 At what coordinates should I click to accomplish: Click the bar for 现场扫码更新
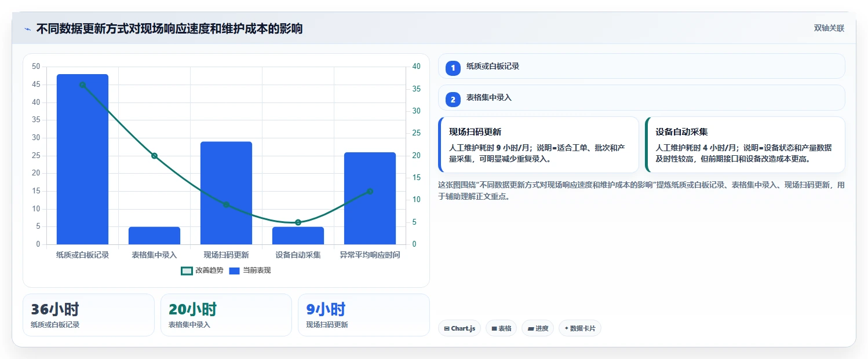(x=226, y=193)
